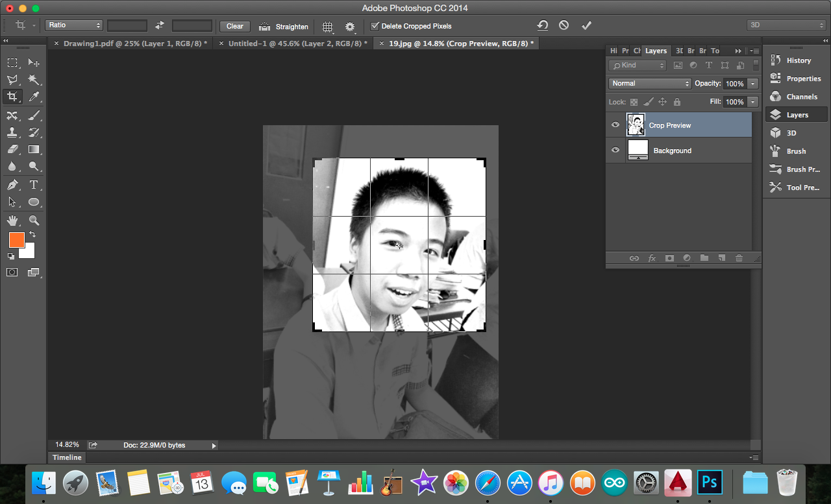Screen dimensions: 831x504
Task: Toggle Quick Mask mode
Action: point(12,272)
